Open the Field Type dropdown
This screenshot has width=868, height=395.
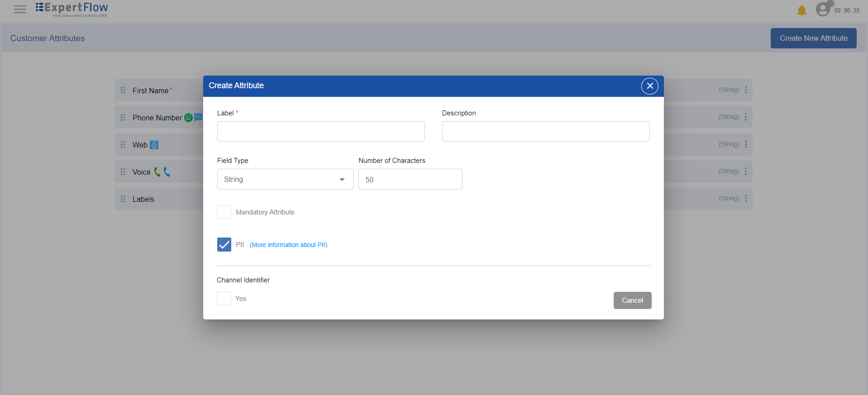pyautogui.click(x=285, y=180)
